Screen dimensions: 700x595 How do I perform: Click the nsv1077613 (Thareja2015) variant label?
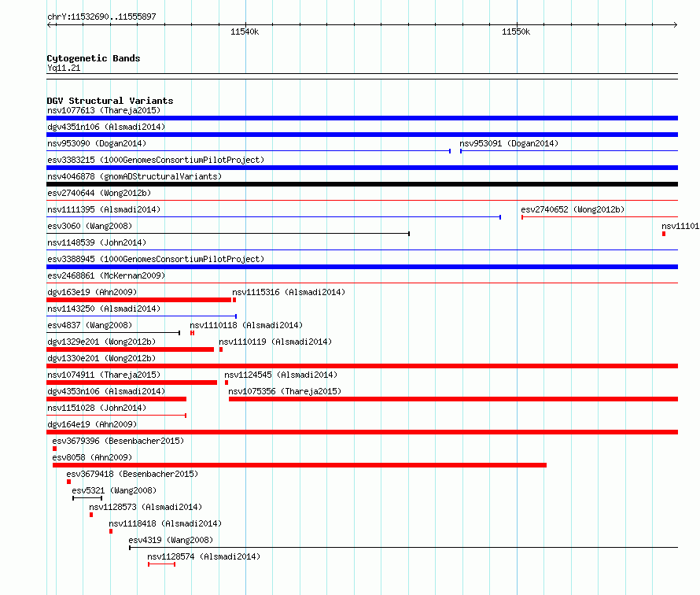pos(104,110)
